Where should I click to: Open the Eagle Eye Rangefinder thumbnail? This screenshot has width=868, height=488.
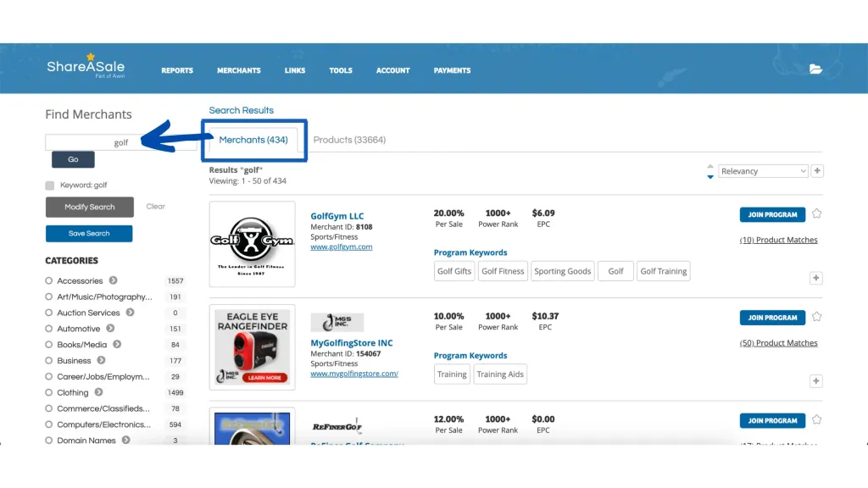(x=253, y=347)
